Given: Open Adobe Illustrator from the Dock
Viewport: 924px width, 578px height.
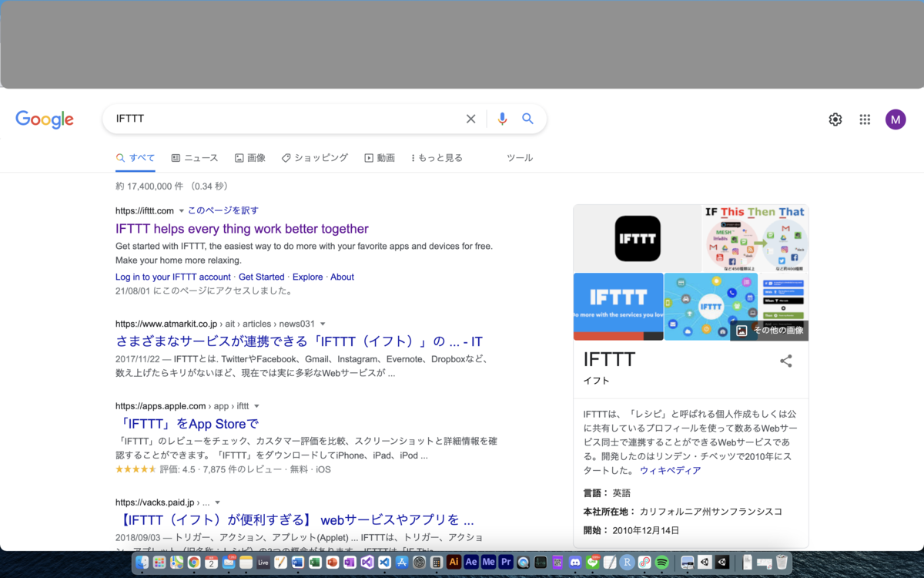Looking at the screenshot, I should pyautogui.click(x=454, y=562).
